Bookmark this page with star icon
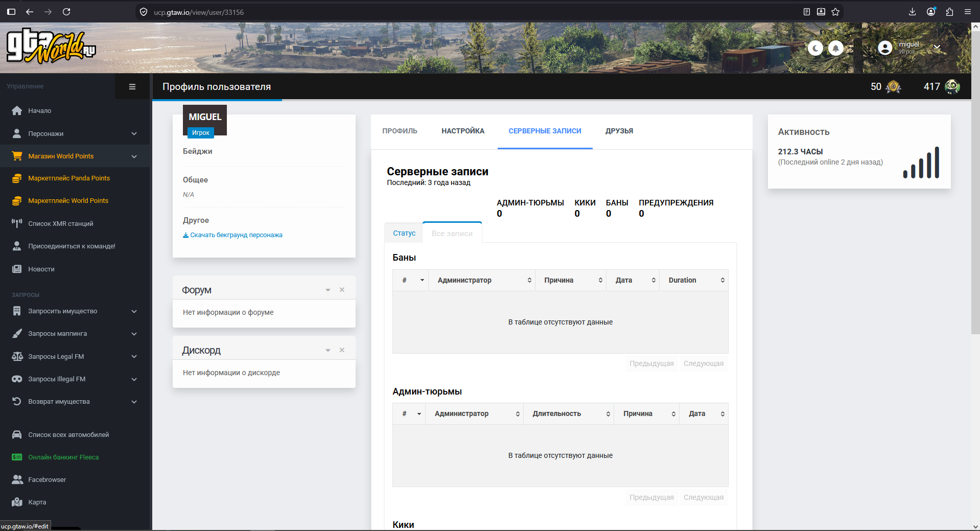Viewport: 980px width, 531px height. pos(835,12)
